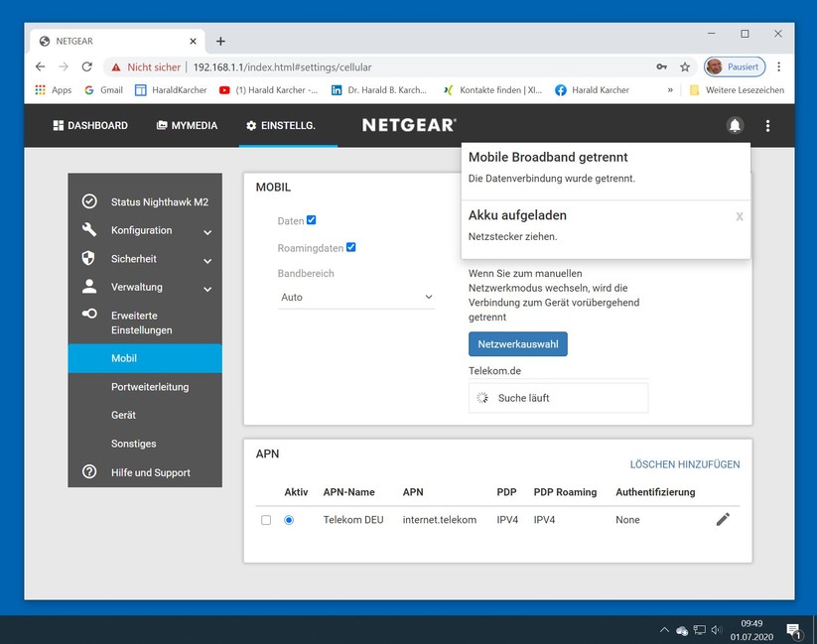817x644 pixels.
Task: Open the Windows notification center icon
Action: pos(793,630)
